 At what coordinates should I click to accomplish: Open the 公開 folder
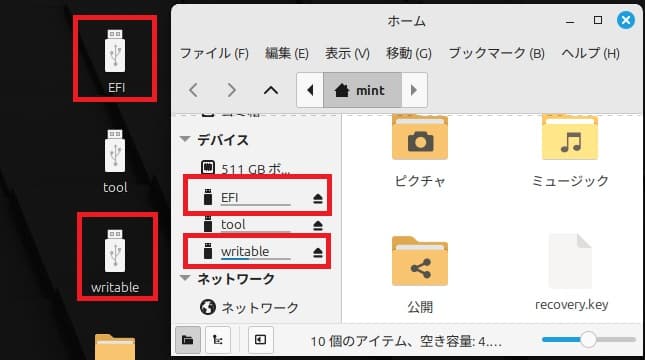click(420, 274)
